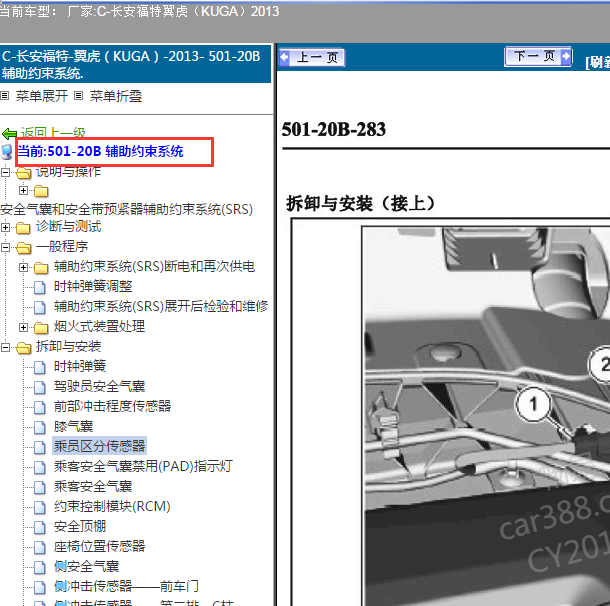Click folder icon of 说明与操作
Image resolution: width=610 pixels, height=606 pixels.
23,173
